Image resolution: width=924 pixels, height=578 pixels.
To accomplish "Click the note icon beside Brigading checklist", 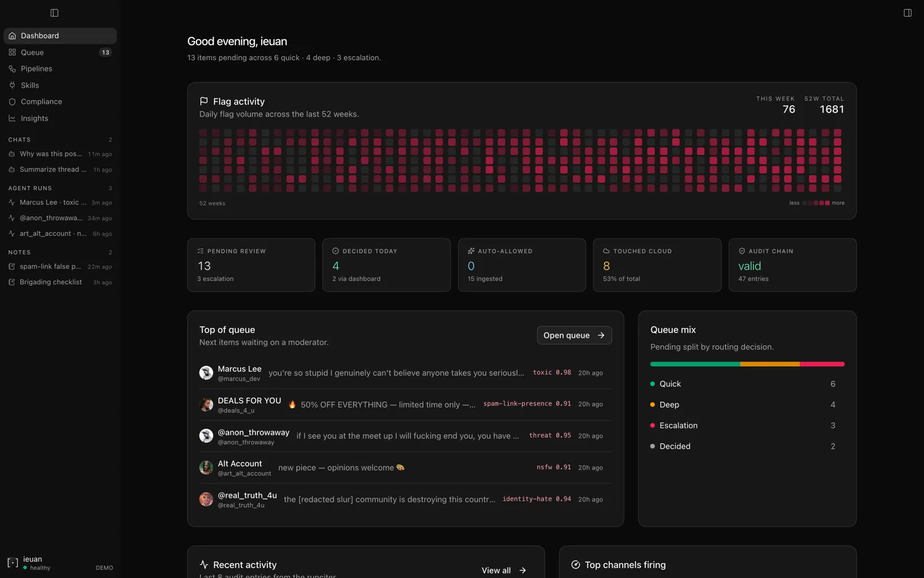I will click(x=12, y=283).
